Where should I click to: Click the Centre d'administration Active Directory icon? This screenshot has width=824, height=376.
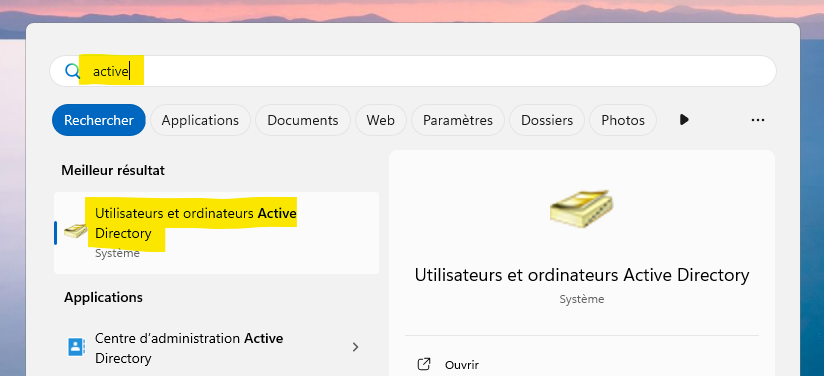76,347
